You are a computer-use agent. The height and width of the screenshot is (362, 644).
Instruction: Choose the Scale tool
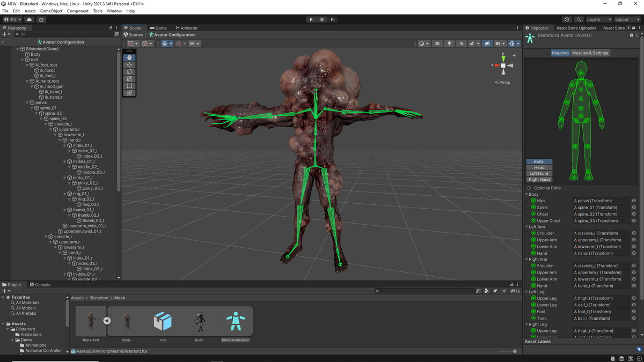[x=129, y=79]
